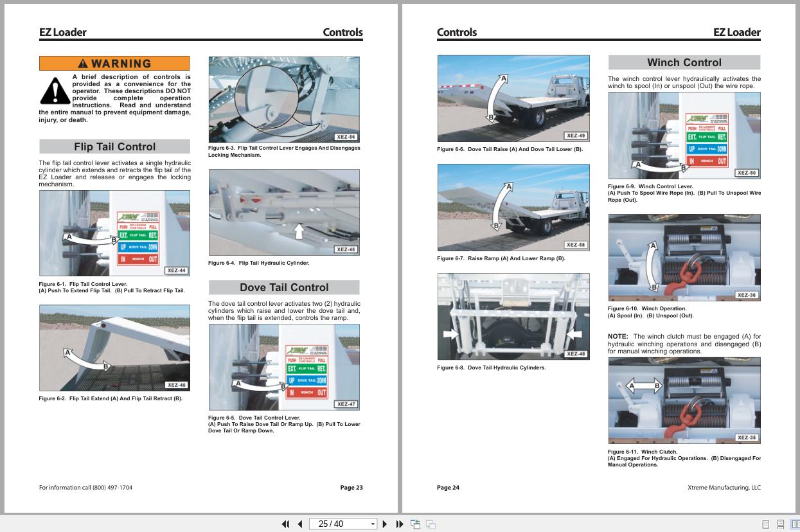Click 'Figure 6-8. Dove Tail Hydraulic Cylinders.' caption
The height and width of the screenshot is (532, 800).
click(492, 368)
